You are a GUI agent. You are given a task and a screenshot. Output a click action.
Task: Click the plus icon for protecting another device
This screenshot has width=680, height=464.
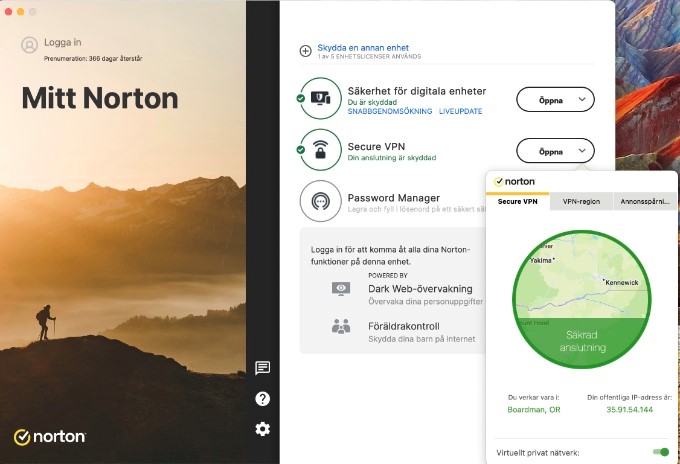(x=305, y=51)
